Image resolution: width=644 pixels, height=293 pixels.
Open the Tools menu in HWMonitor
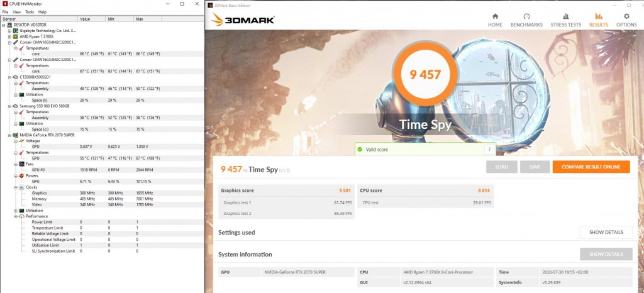pyautogui.click(x=30, y=12)
